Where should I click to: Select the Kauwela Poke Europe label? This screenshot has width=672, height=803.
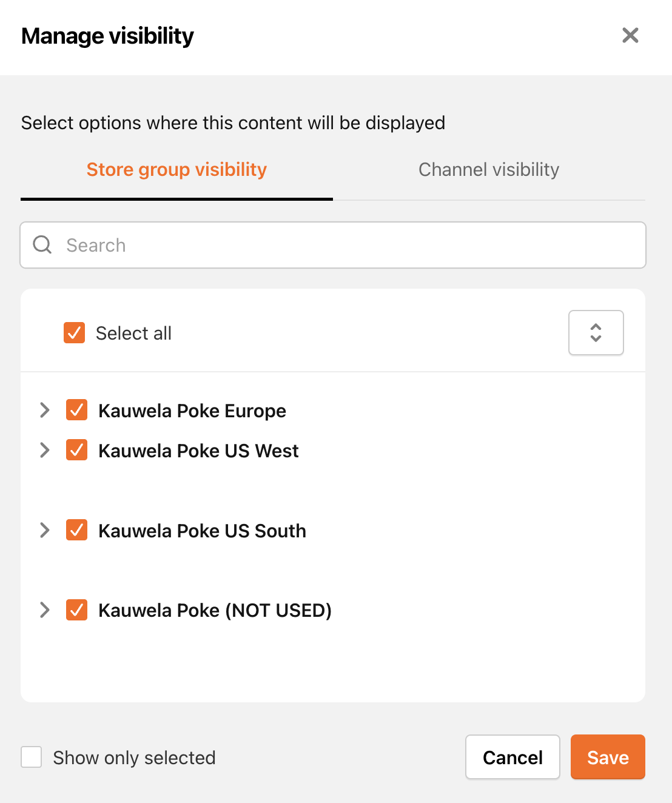tap(192, 411)
